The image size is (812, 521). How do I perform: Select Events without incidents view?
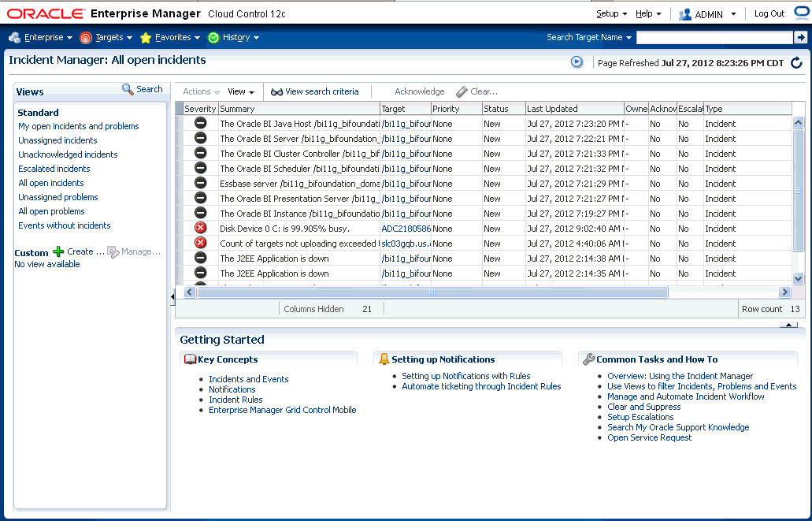tap(65, 225)
